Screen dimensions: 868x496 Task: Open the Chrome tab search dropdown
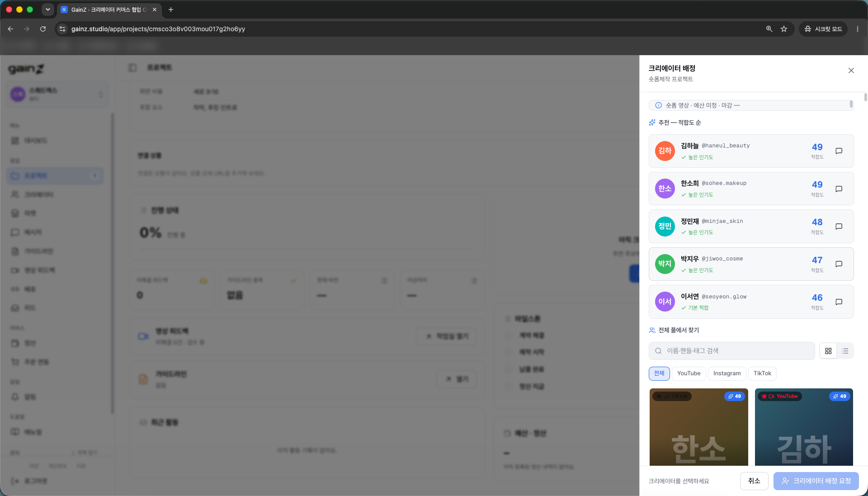(x=47, y=9)
